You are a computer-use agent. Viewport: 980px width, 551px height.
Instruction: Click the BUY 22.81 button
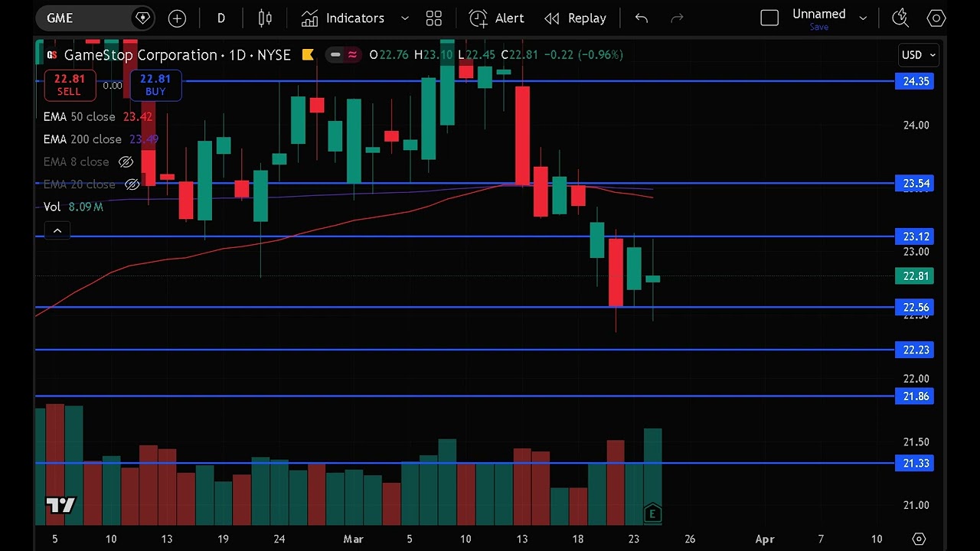point(155,85)
